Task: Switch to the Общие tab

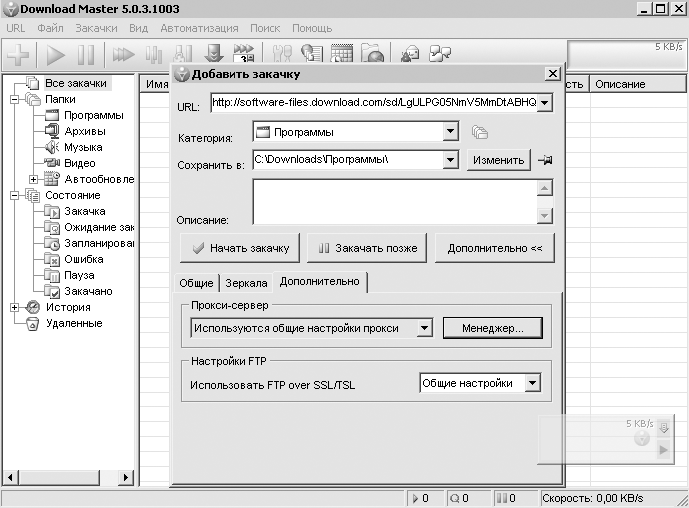Action: pyautogui.click(x=196, y=283)
